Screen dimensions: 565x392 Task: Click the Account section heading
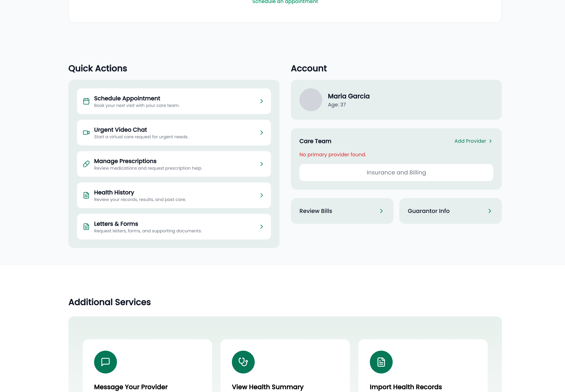(309, 68)
